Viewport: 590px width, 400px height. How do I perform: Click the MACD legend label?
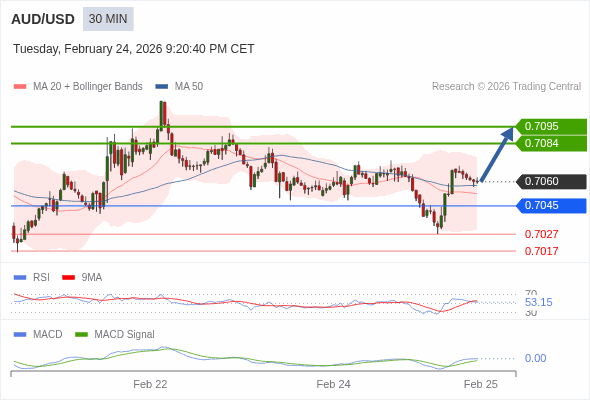[x=48, y=335]
